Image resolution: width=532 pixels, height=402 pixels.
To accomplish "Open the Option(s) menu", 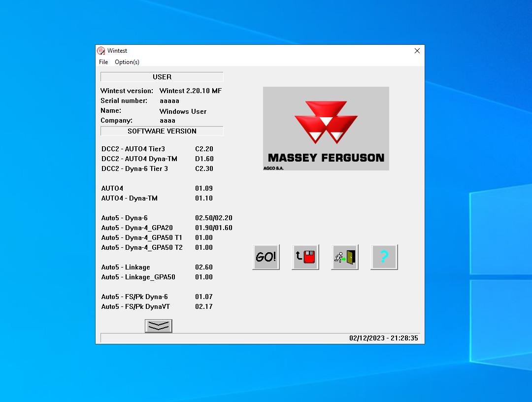I will (127, 62).
